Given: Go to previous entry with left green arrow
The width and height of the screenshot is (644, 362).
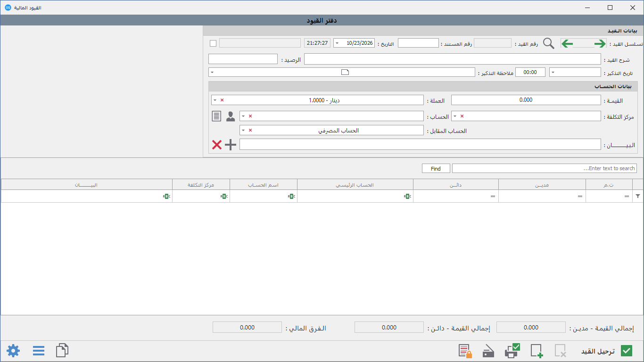Looking at the screenshot, I should click(567, 43).
